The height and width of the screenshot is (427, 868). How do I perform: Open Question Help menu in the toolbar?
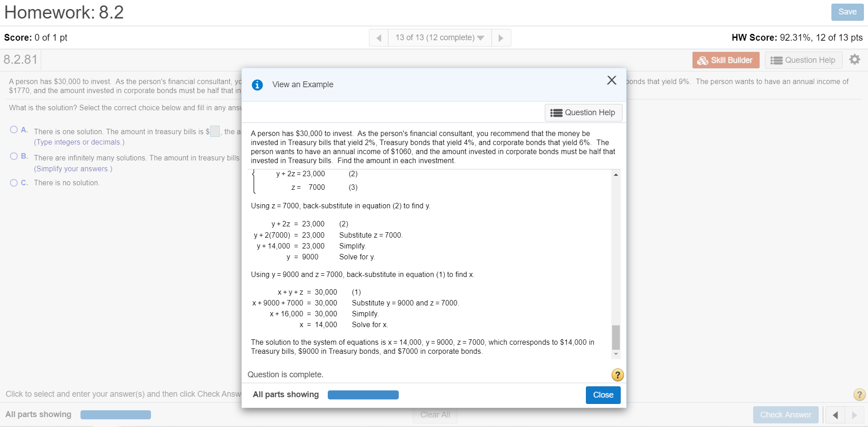pos(803,60)
